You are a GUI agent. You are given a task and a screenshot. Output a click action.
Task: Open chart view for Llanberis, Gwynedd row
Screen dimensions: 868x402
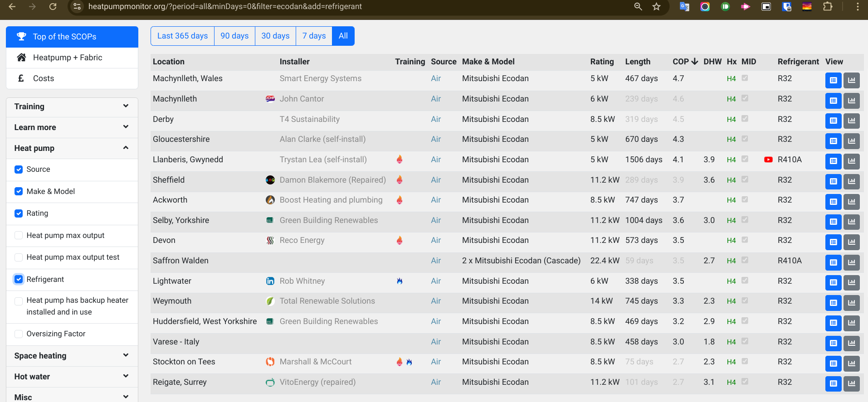pos(851,161)
